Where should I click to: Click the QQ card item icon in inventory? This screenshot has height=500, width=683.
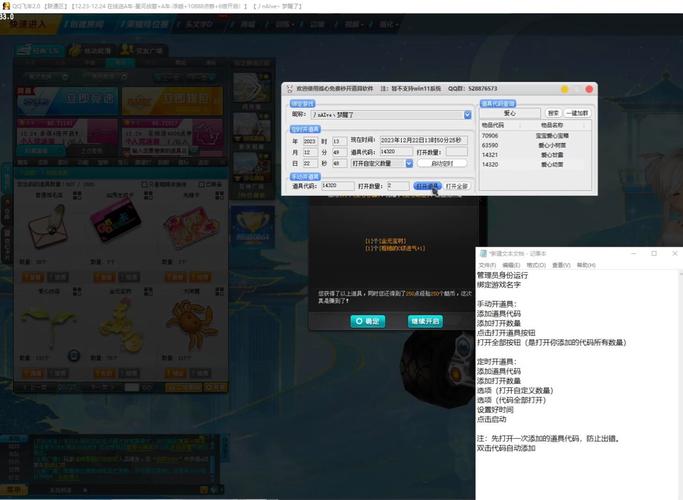coord(116,219)
